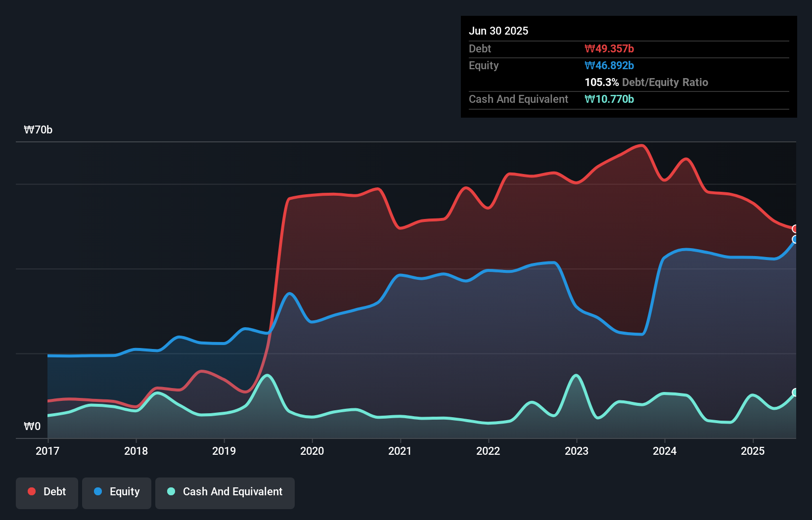
Task: Toggle the Debt series visibility
Action: tap(46, 492)
